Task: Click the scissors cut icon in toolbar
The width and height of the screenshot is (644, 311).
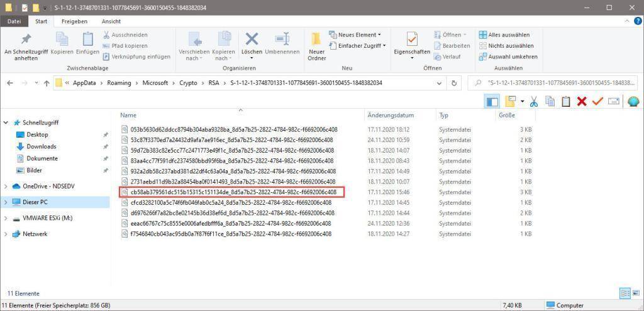Action: 533,101
